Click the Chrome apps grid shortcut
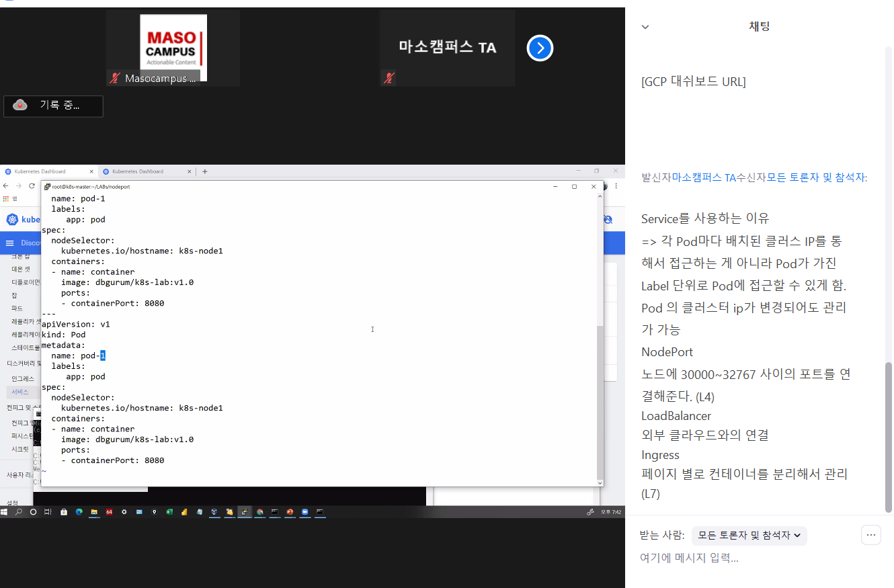The width and height of the screenshot is (894, 588). click(x=7, y=198)
